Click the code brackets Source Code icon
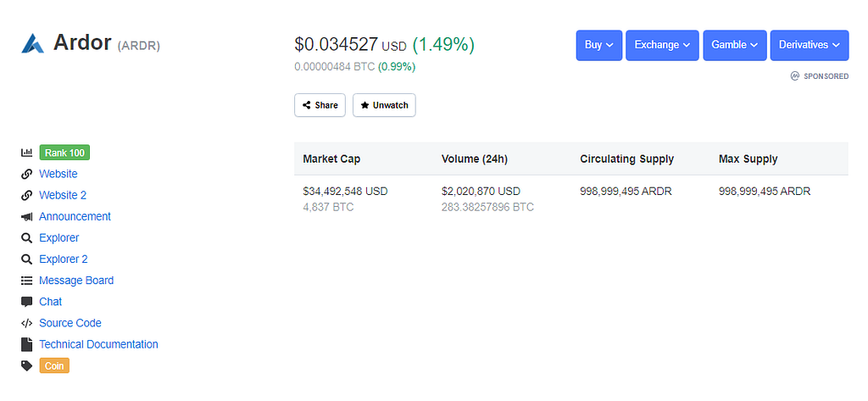The width and height of the screenshot is (868, 401). click(26, 323)
